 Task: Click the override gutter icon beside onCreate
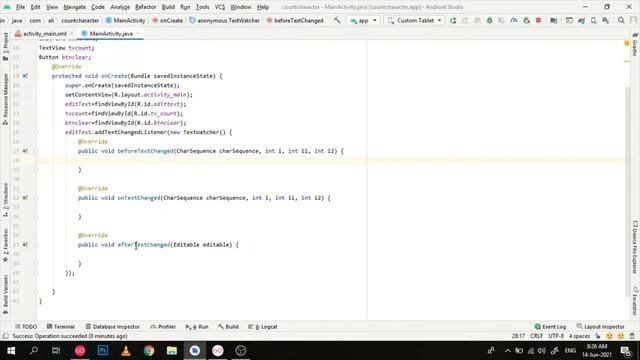[25, 76]
